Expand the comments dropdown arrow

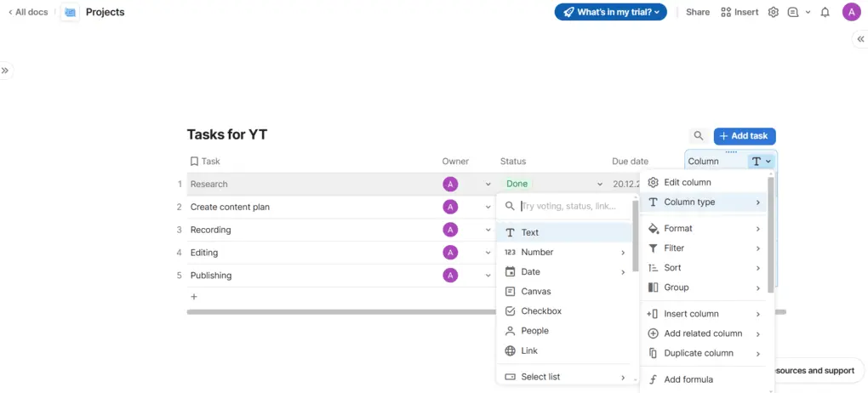coord(808,12)
